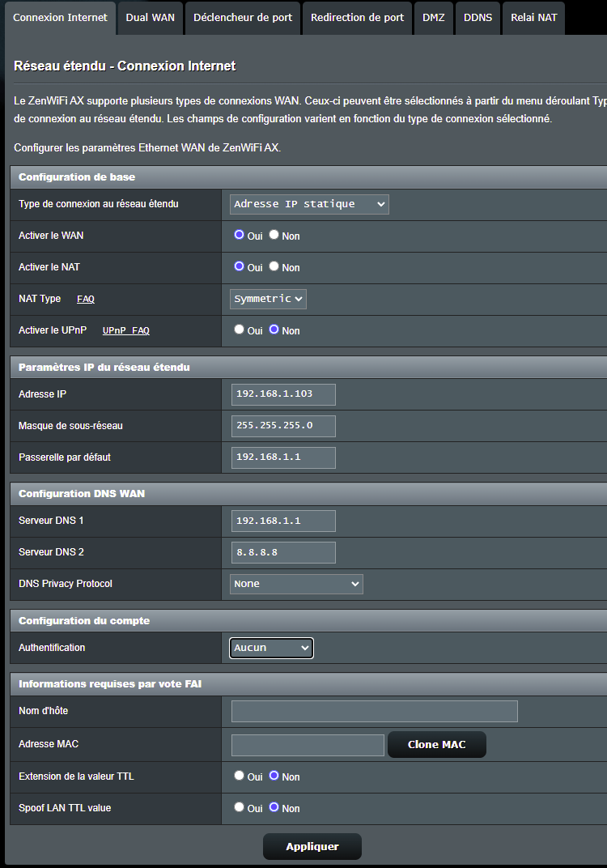Open the WAN connection type dropdown
607x868 pixels.
pos(309,204)
